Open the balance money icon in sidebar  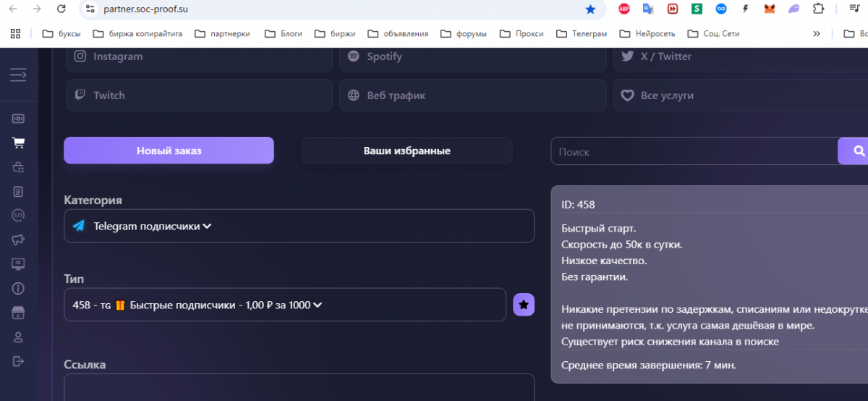click(18, 118)
